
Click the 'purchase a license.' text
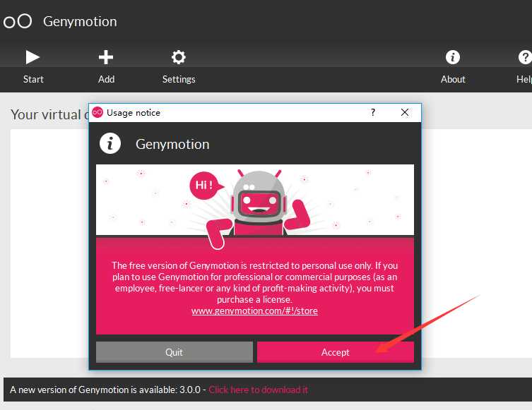254,299
